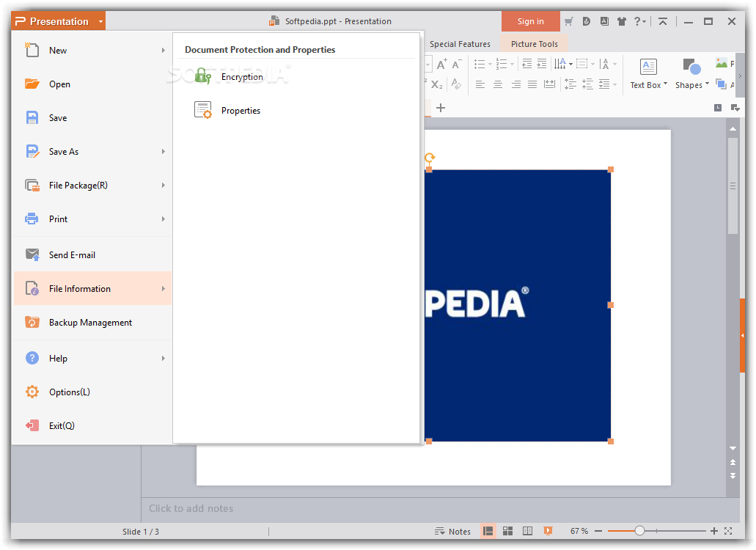Image resolution: width=756 pixels, height=550 pixels.
Task: Switch to Normal view
Action: [x=488, y=531]
